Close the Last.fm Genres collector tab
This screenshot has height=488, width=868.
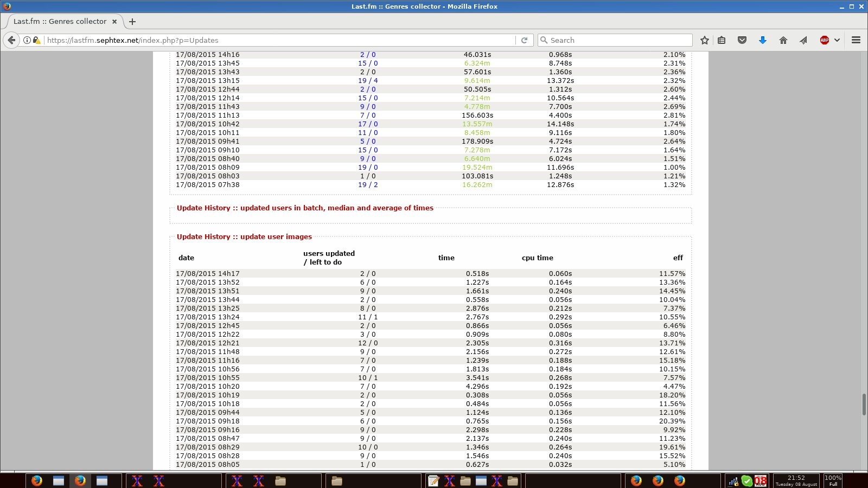click(x=114, y=22)
